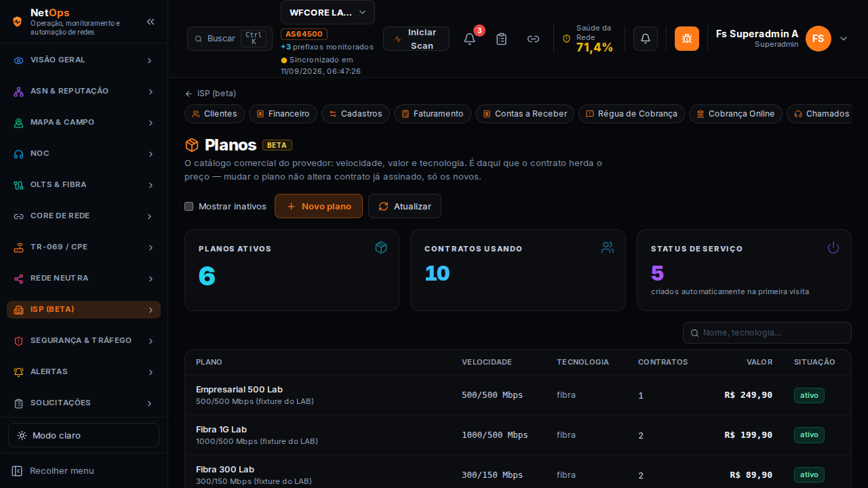Viewport: 868px width, 488px height.
Task: Click Atualizar button
Action: [x=405, y=206]
